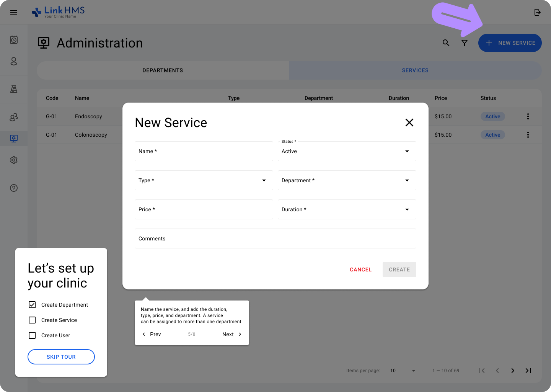Expand the Status dropdown showing Active
The width and height of the screenshot is (551, 392).
[x=347, y=151]
